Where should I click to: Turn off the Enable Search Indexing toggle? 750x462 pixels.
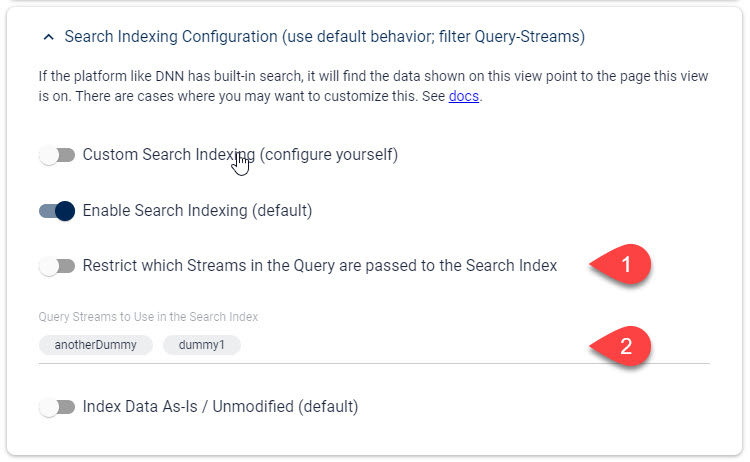57,211
